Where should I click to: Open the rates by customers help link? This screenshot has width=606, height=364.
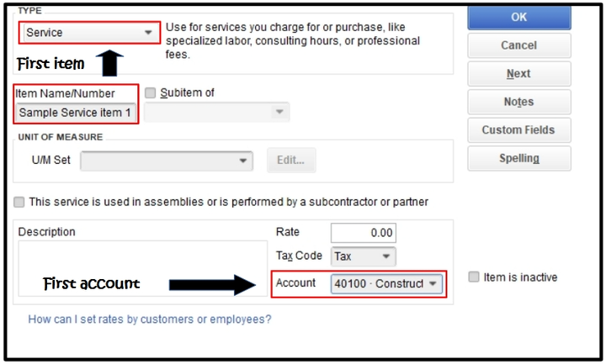point(150,319)
